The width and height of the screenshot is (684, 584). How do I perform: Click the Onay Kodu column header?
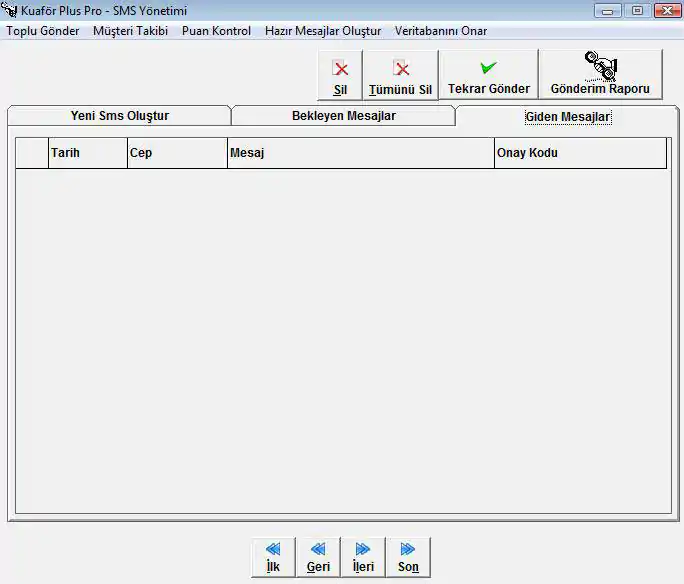pyautogui.click(x=580, y=153)
